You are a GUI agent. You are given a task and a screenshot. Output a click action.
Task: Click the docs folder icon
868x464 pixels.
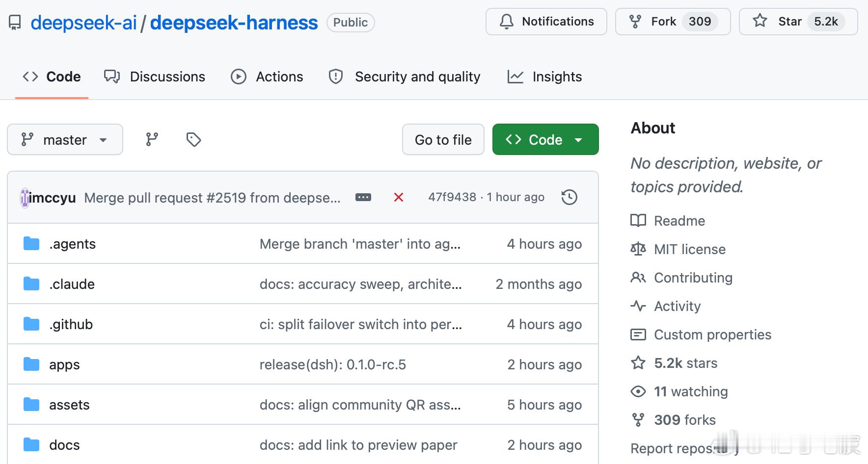pos(31,445)
